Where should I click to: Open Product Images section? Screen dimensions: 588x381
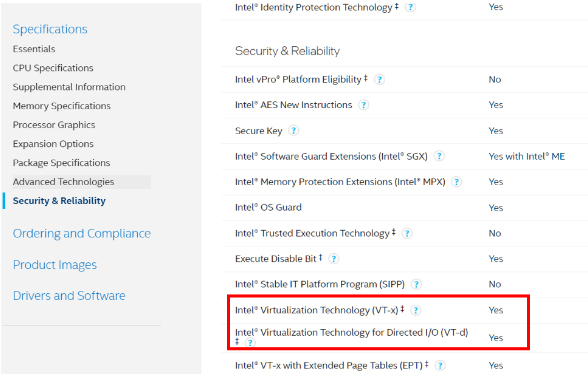(55, 265)
